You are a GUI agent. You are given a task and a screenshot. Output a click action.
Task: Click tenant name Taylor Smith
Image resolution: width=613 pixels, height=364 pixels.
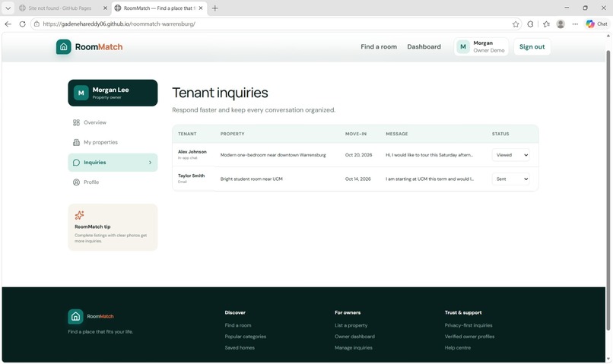coord(191,176)
